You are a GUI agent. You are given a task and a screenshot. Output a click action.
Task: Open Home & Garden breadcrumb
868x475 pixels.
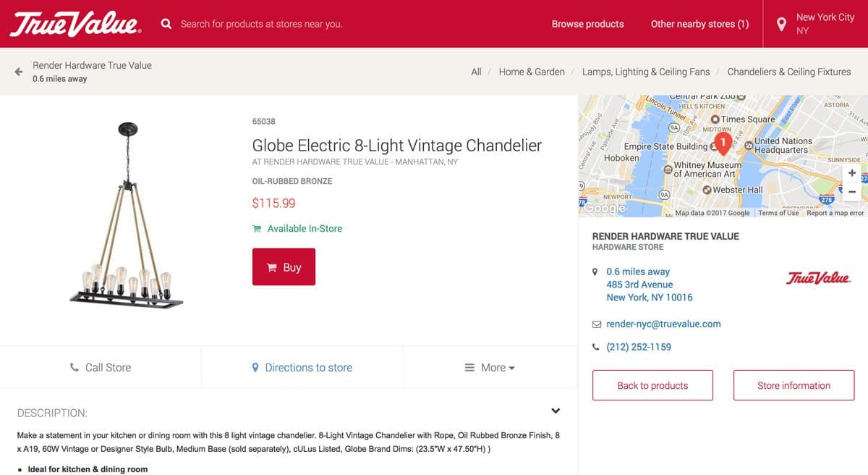click(532, 72)
